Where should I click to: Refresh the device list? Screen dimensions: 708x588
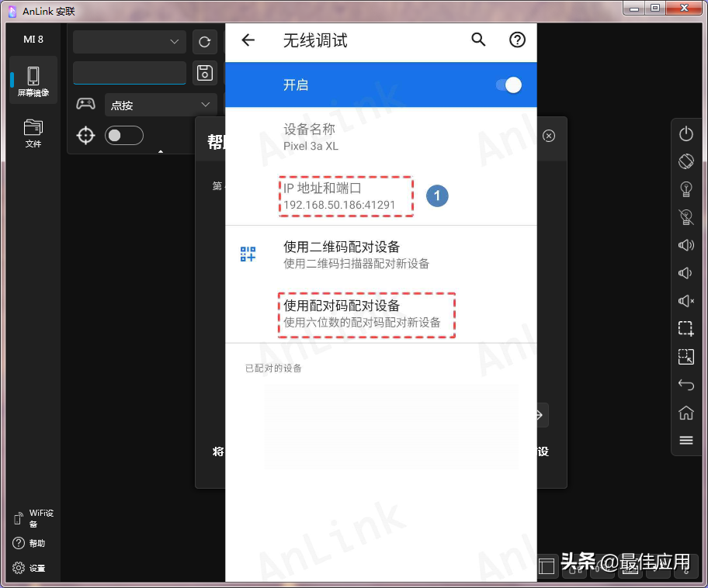204,42
